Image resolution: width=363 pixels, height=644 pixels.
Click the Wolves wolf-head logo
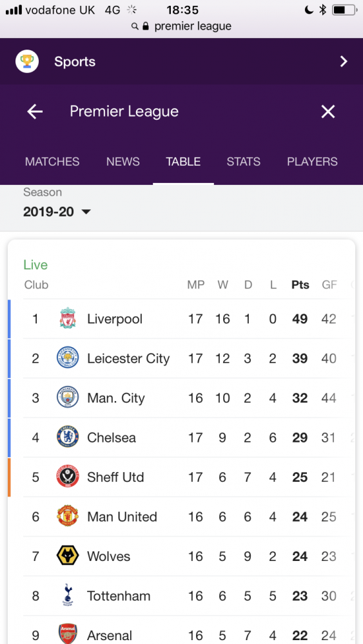[68, 556]
